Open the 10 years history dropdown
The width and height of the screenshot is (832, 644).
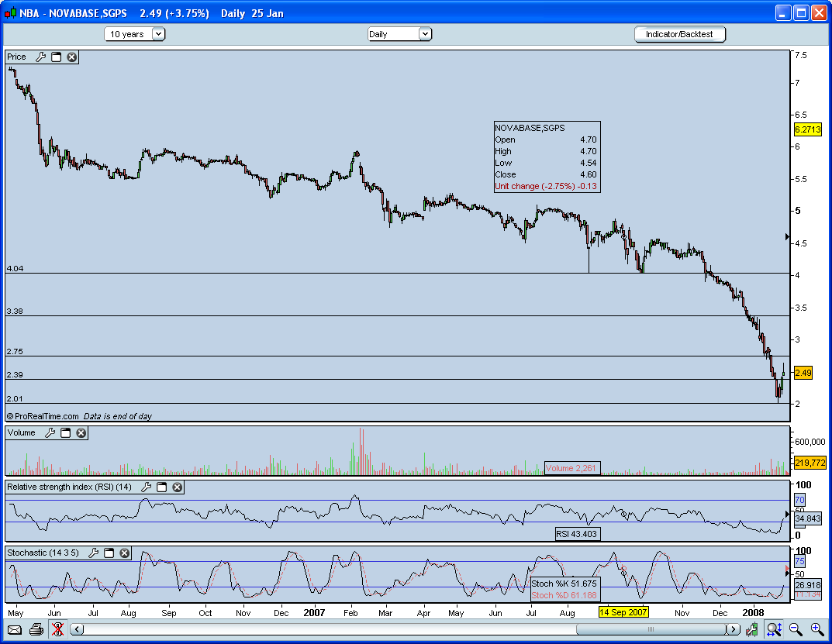click(134, 34)
